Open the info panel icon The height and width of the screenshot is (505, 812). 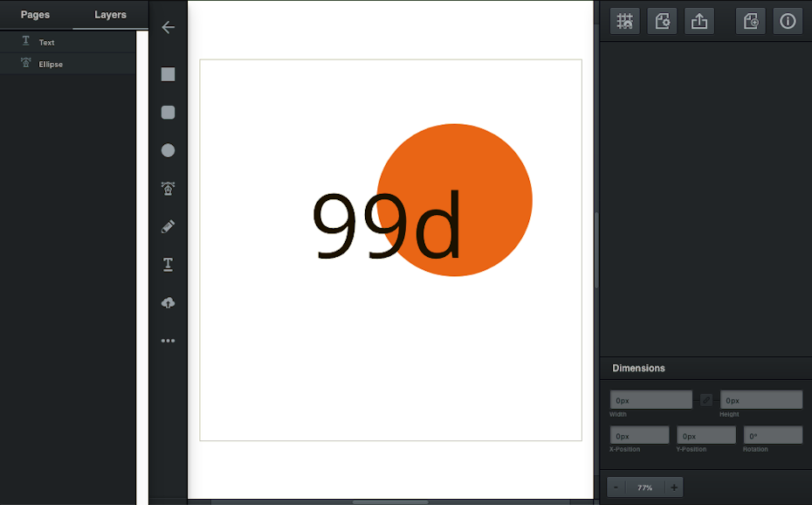[x=788, y=22]
